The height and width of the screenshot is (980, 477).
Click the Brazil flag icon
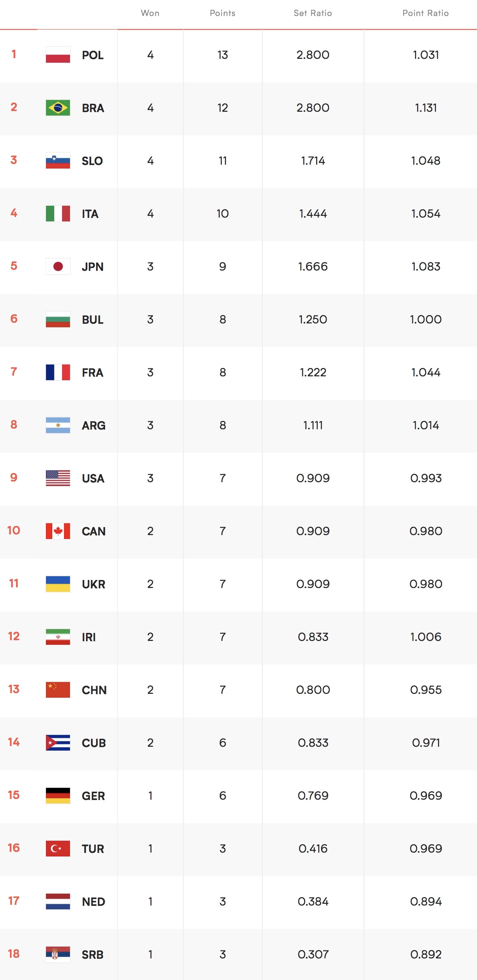click(58, 108)
